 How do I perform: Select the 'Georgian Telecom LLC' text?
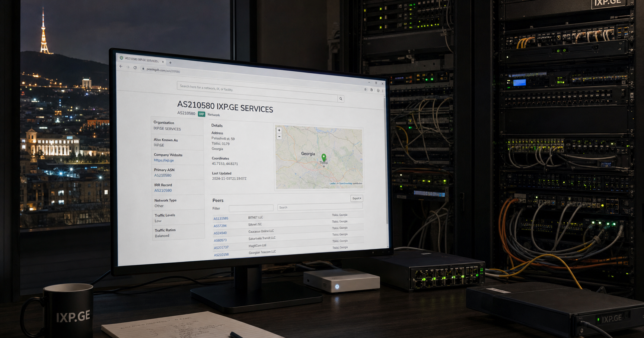262,252
